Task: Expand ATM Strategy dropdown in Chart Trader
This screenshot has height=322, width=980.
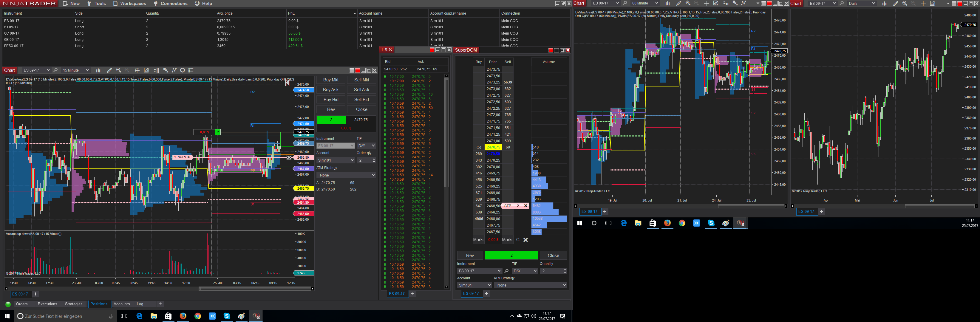Action: (346, 175)
